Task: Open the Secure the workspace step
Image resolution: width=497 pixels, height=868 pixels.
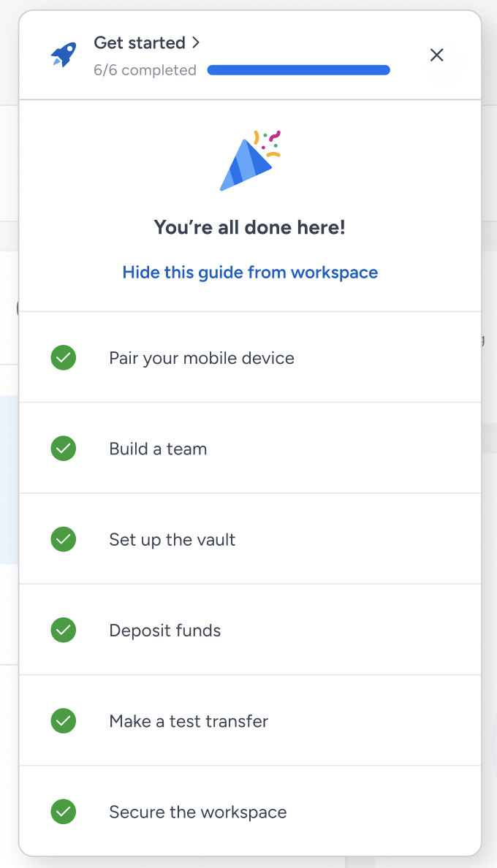Action: pos(198,812)
